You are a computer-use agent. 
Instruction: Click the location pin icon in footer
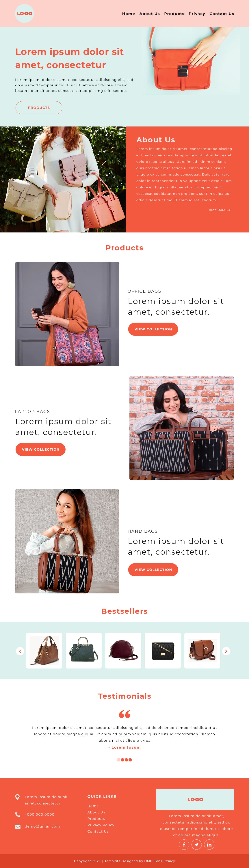pos(18,797)
